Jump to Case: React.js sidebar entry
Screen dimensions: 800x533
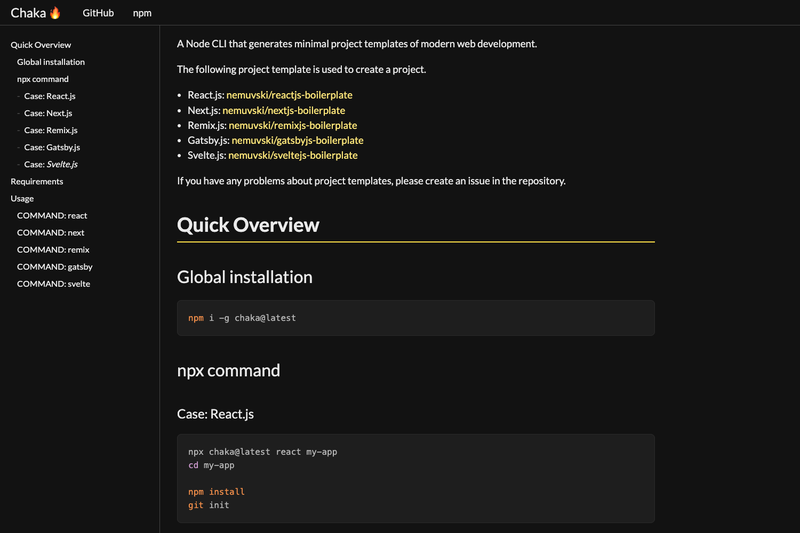[49, 96]
